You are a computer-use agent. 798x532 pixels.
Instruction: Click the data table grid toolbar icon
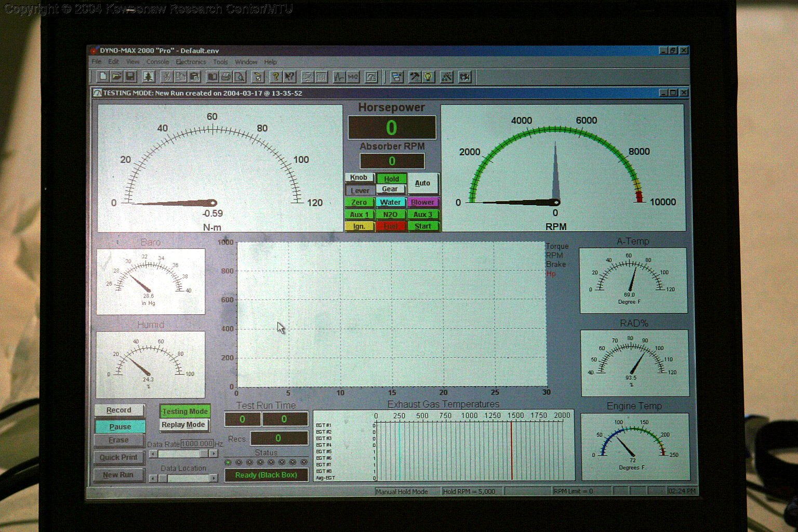point(322,77)
